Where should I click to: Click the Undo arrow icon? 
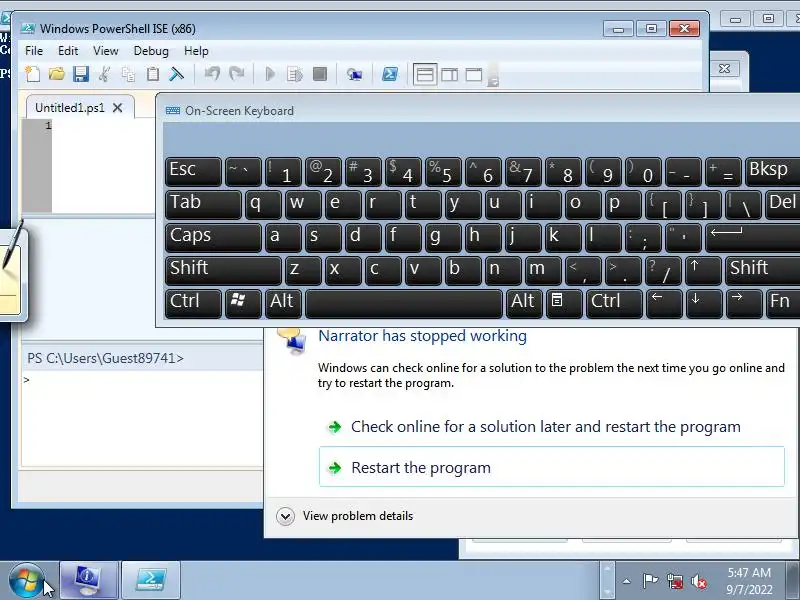pos(212,74)
